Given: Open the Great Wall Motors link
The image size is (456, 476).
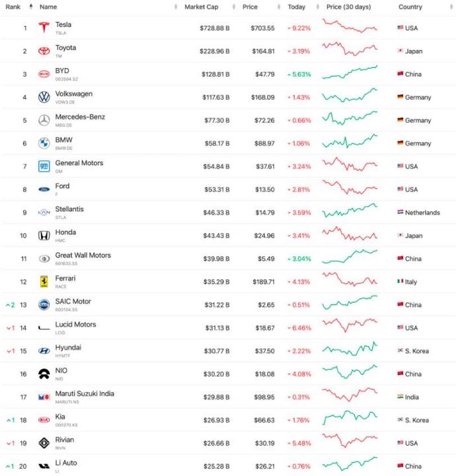Looking at the screenshot, I should coord(83,255).
